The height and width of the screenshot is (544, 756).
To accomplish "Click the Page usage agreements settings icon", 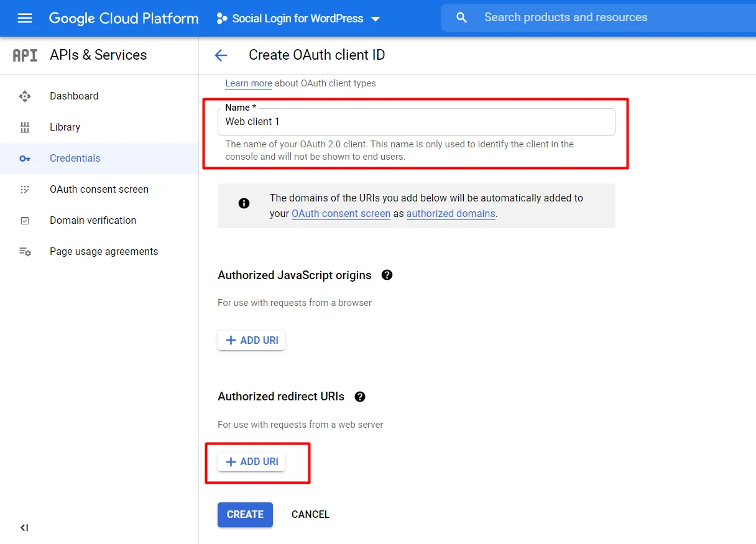I will pos(25,252).
